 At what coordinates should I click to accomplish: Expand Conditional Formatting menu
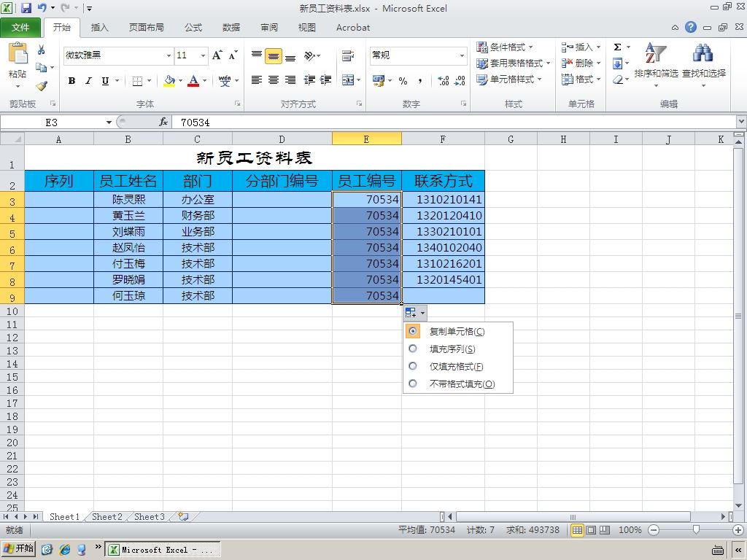pos(505,47)
